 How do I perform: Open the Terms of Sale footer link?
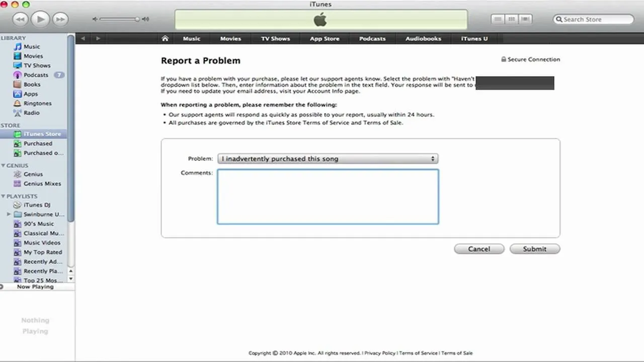point(457,353)
